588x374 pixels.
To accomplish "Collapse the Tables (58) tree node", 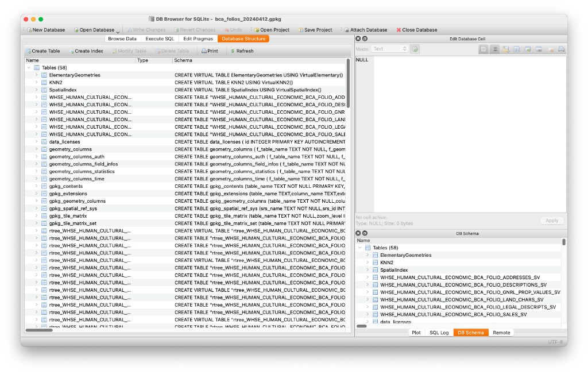I will tap(28, 67).
